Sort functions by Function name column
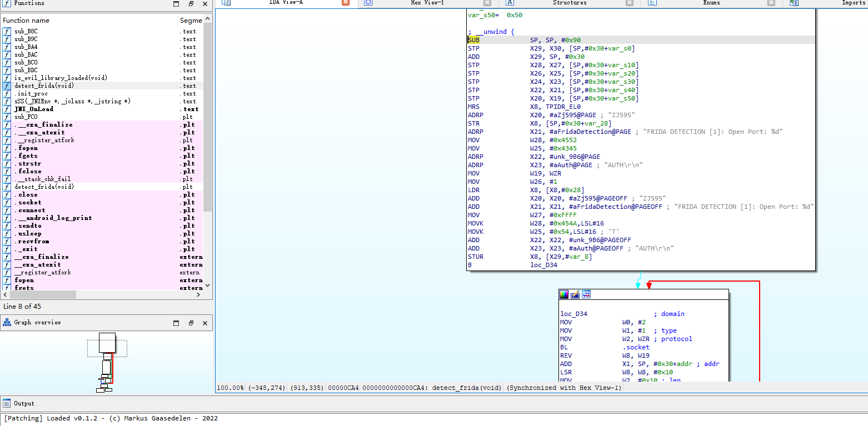The image size is (868, 426). 89,21
